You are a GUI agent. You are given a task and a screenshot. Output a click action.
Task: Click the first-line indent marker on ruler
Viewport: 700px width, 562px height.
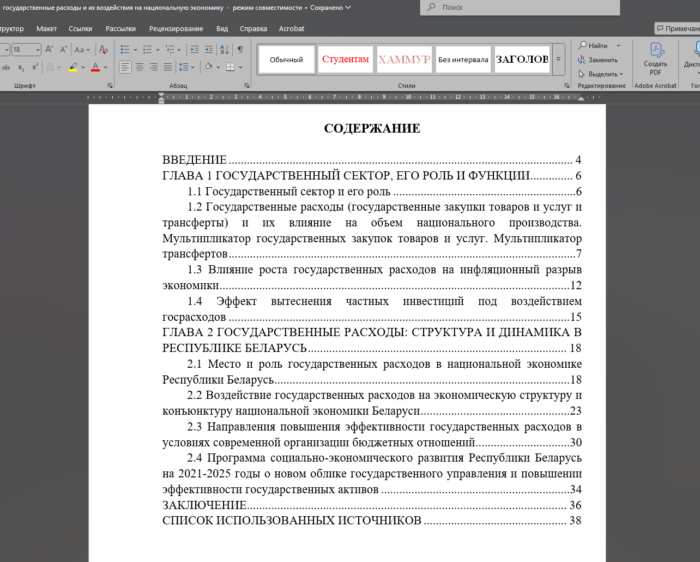(x=162, y=95)
